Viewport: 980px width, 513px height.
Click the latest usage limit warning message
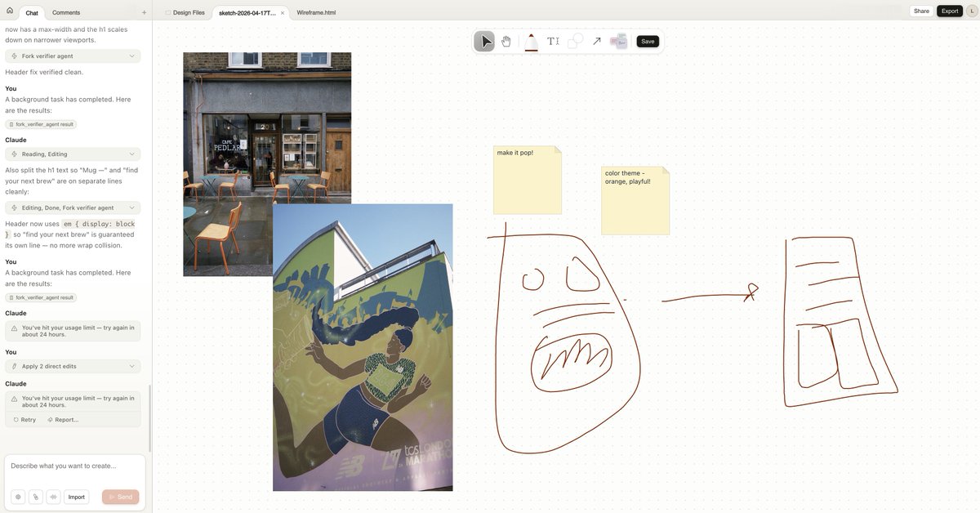point(73,401)
